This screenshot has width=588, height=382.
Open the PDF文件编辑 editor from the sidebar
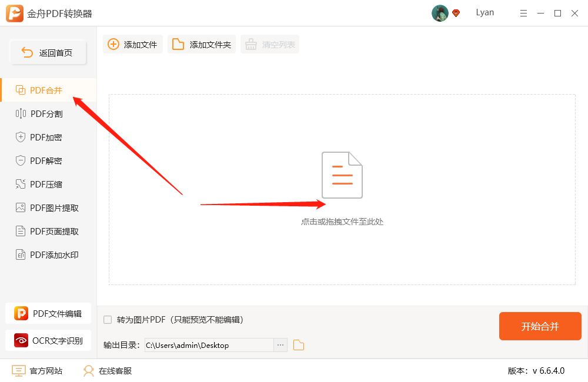click(47, 313)
